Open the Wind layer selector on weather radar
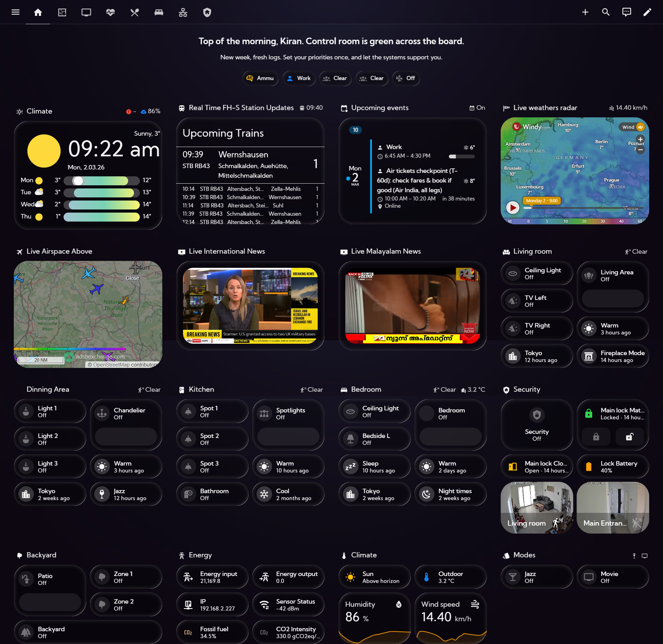663x644 pixels. click(x=631, y=127)
